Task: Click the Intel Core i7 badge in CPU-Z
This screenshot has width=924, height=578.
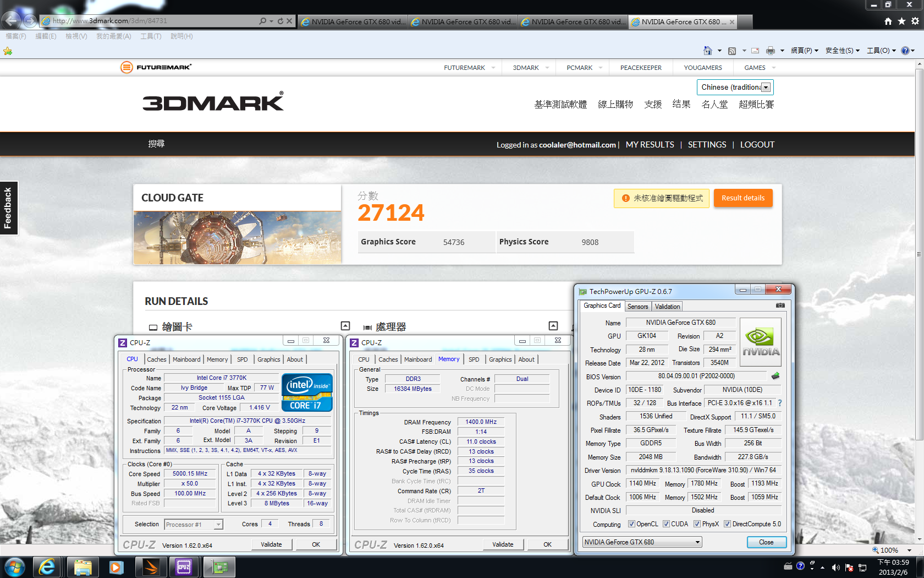Action: [x=307, y=392]
